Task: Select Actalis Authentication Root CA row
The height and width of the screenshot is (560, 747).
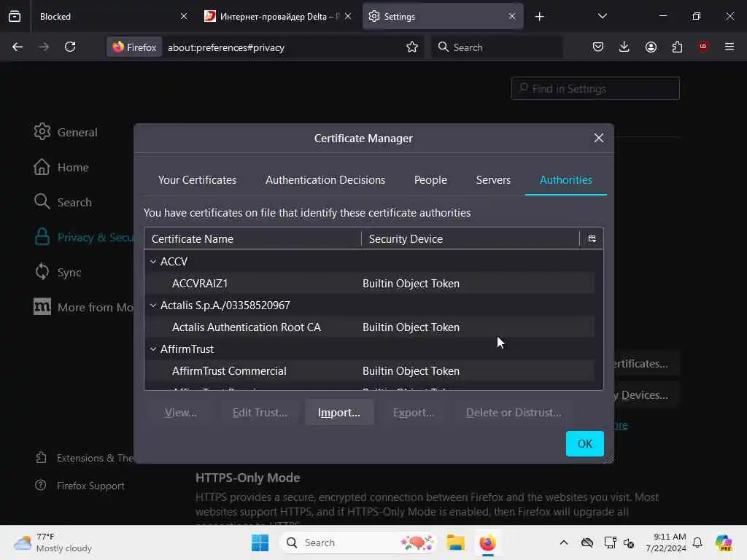Action: coord(370,327)
